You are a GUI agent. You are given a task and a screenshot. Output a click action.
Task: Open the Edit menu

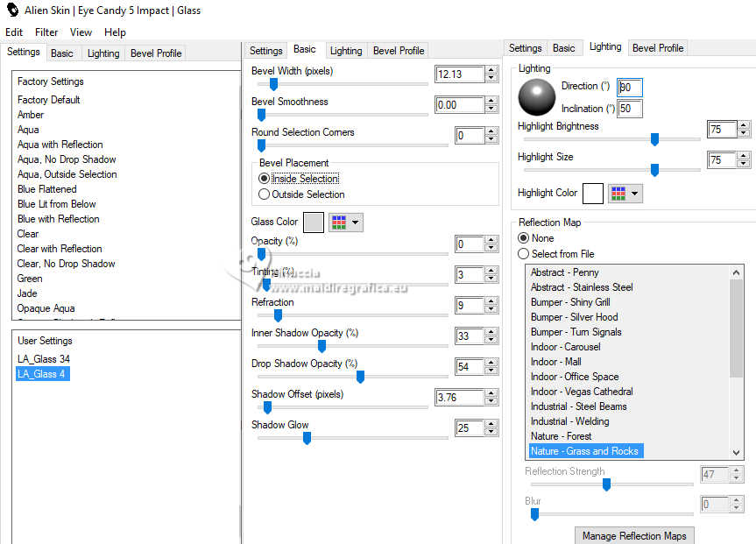tap(14, 32)
